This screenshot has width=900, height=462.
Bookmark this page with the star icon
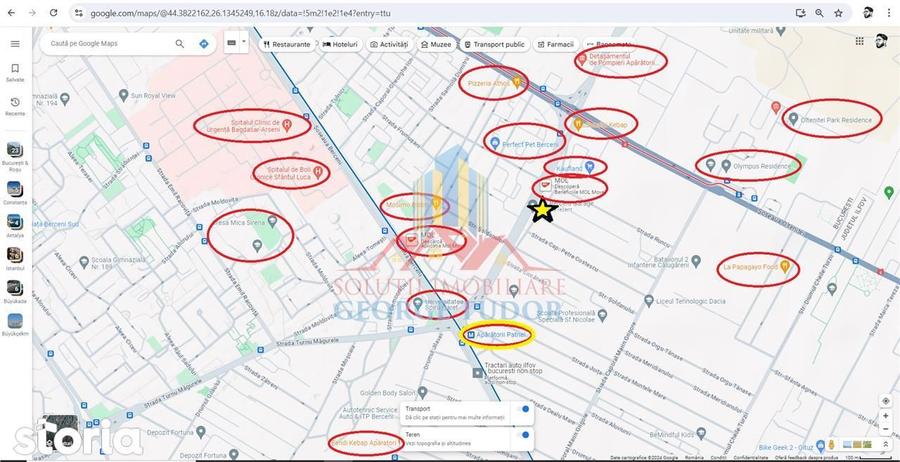(839, 13)
